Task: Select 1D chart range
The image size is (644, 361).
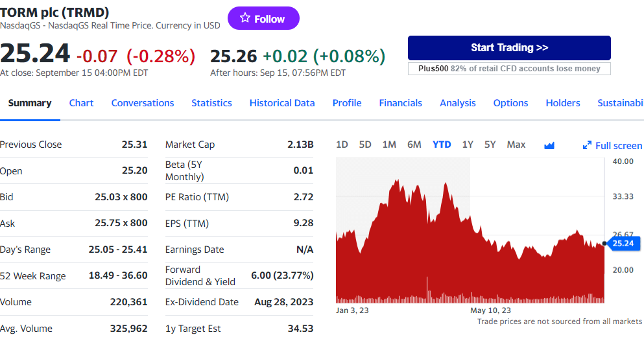Action: pos(342,145)
